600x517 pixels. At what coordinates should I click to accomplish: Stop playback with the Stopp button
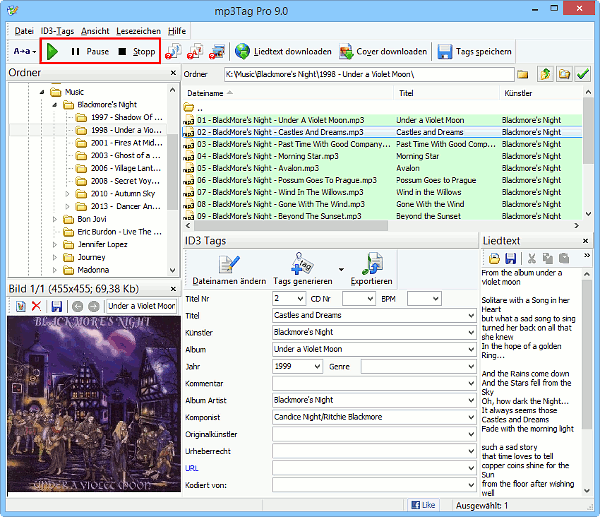[x=137, y=51]
